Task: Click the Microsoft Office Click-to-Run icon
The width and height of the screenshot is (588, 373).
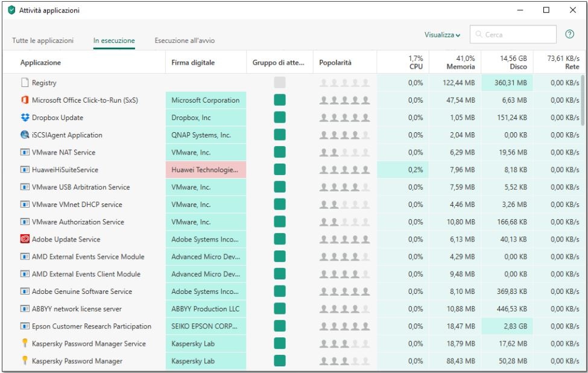Action: click(x=25, y=100)
